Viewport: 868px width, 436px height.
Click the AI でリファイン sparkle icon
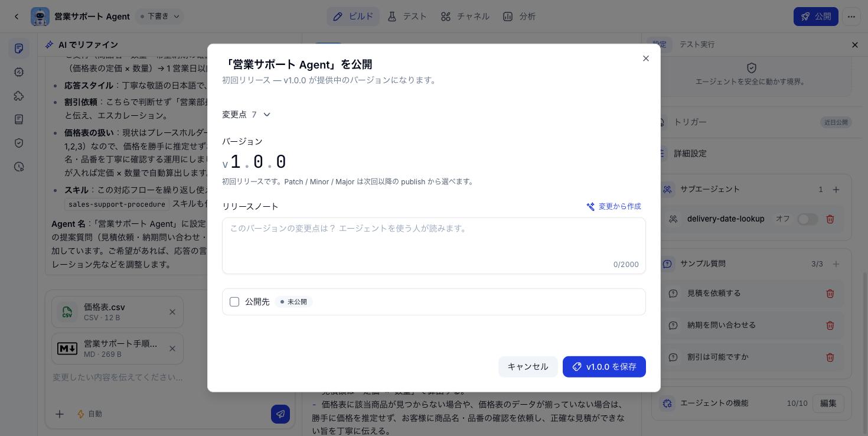pyautogui.click(x=50, y=45)
